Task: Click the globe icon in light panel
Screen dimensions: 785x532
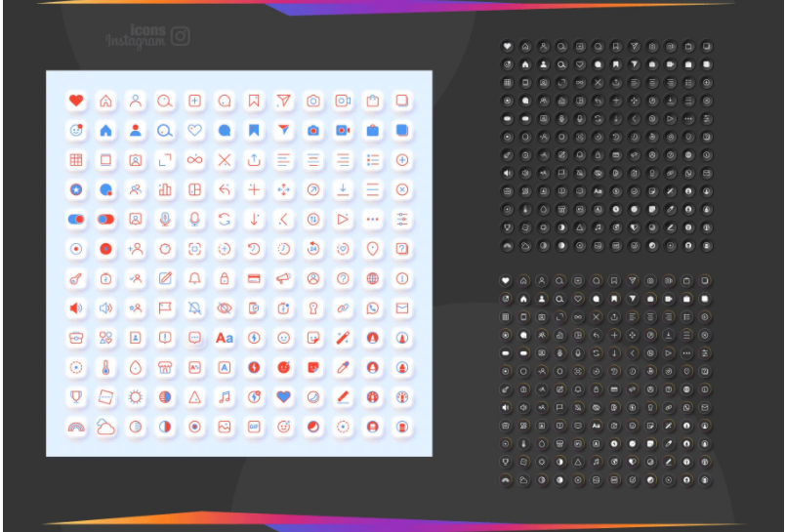Action: pyautogui.click(x=372, y=279)
